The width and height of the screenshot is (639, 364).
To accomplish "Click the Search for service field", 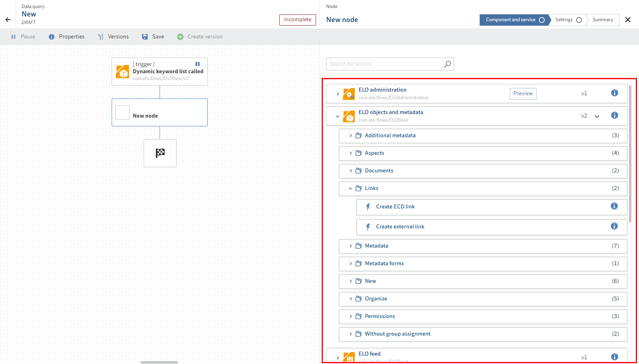I will point(390,64).
